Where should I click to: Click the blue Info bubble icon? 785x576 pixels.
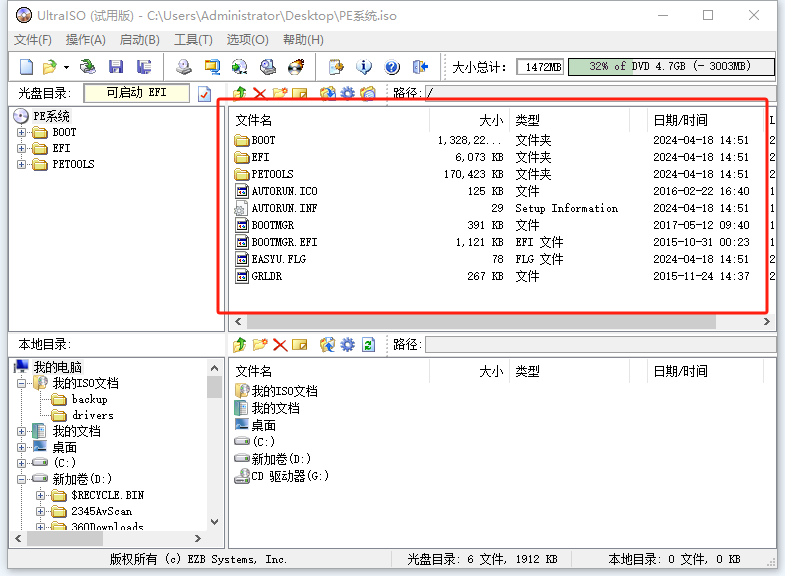[364, 67]
